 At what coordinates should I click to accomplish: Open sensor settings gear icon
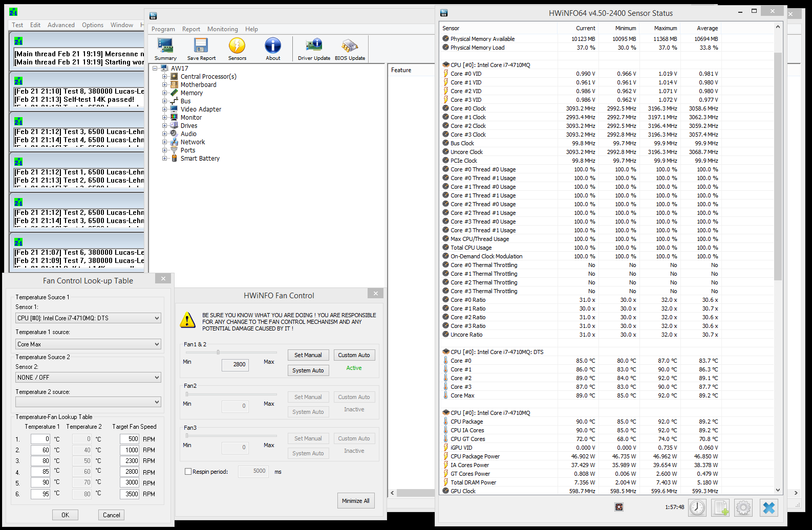743,507
